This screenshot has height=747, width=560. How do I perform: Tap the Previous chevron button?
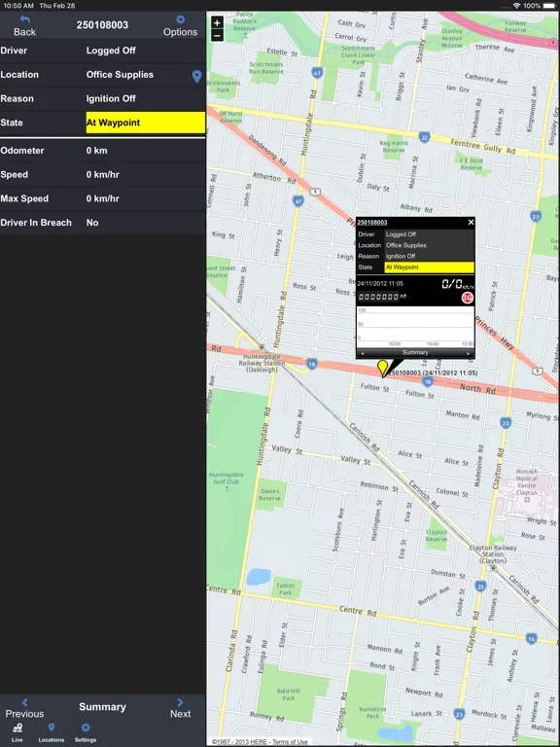coord(24,708)
